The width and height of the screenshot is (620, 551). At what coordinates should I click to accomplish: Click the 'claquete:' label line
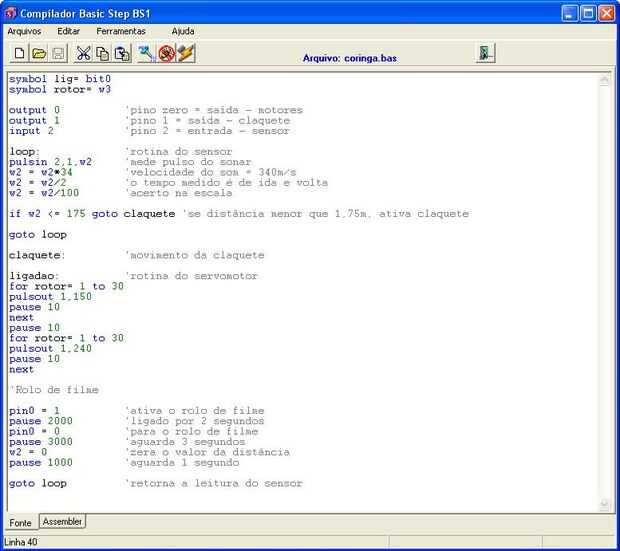coord(37,255)
